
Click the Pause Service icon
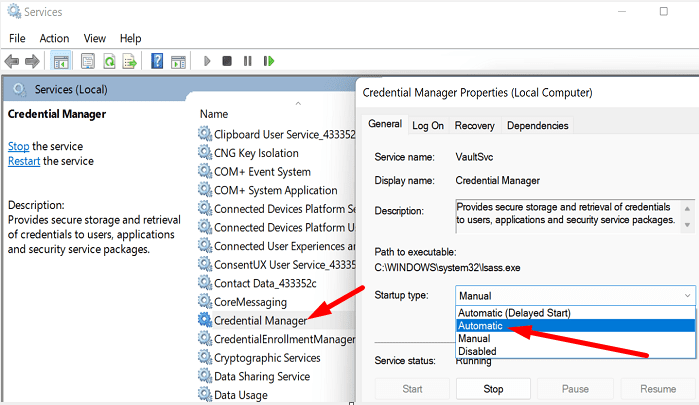248,61
